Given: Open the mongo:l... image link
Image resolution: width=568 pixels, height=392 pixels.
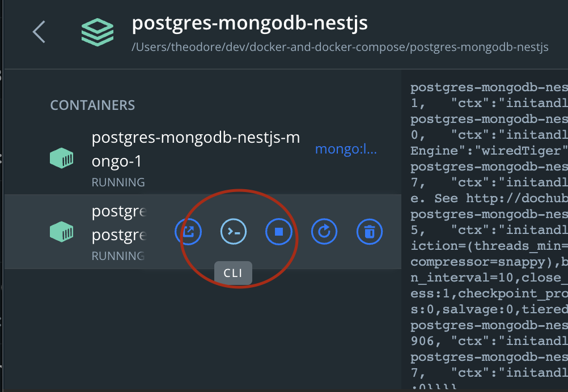Looking at the screenshot, I should (346, 149).
